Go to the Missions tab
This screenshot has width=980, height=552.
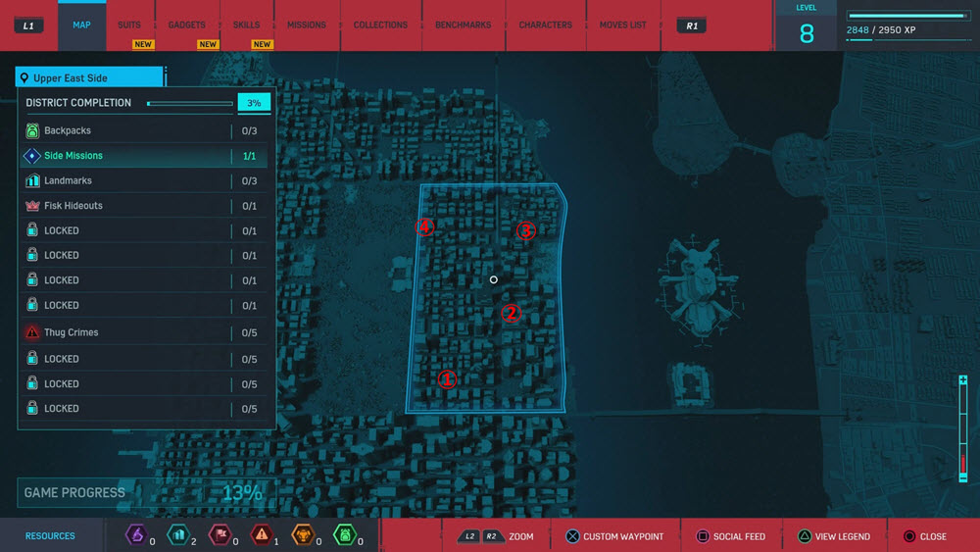(x=306, y=25)
